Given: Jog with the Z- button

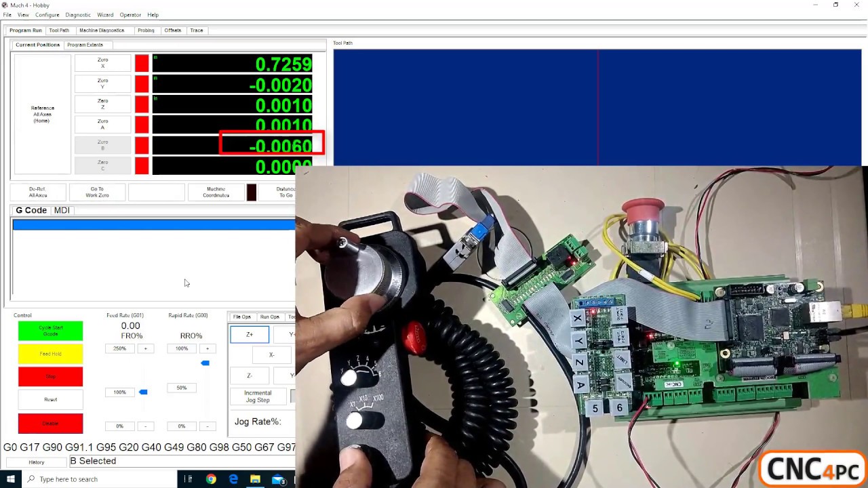Looking at the screenshot, I should tap(250, 375).
